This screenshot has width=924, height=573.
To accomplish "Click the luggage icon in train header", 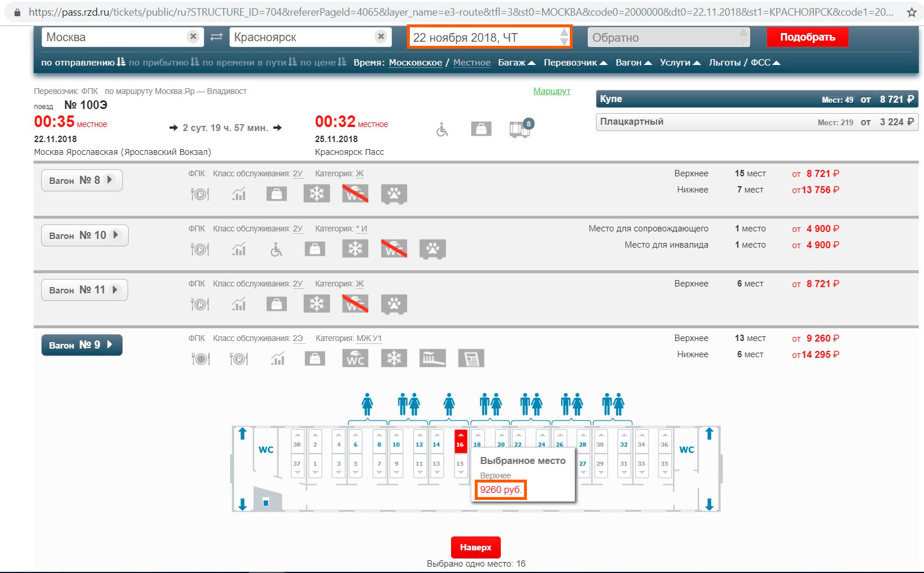I will tap(481, 129).
